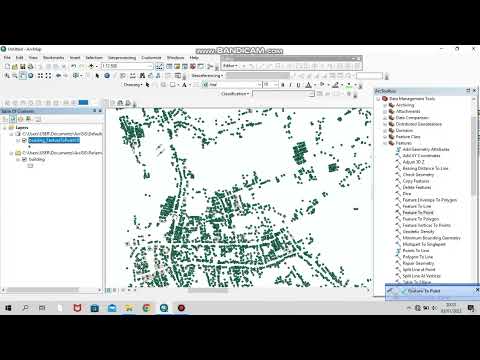Select the Measure tool
This screenshot has width=480, height=360.
point(132,76)
